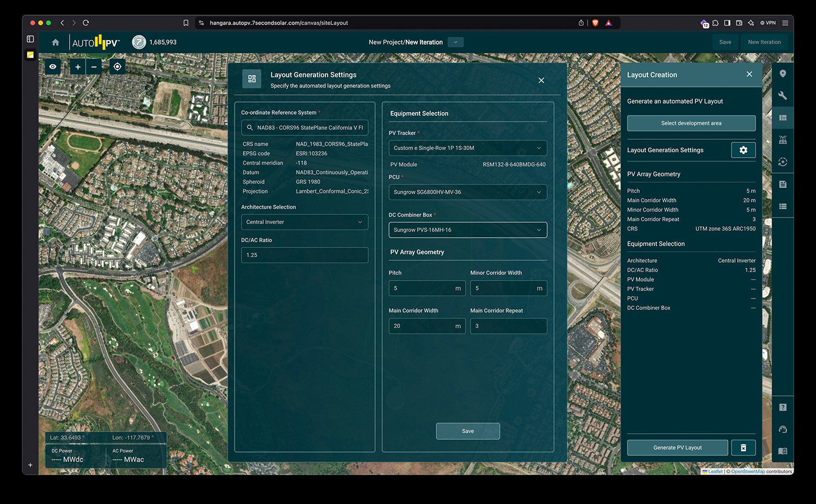Viewport: 816px width, 504px height.
Task: Recenter the map using the crosshair icon
Action: click(x=118, y=67)
